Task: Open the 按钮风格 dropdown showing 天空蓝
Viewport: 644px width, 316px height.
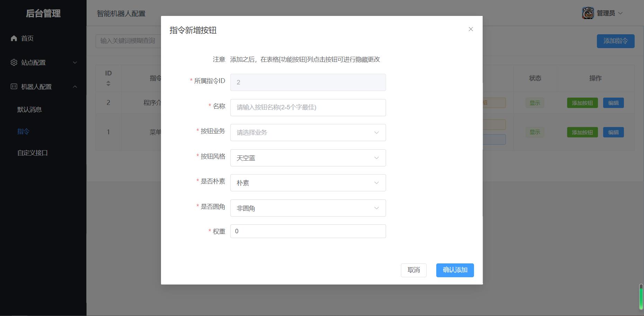Action: 308,158
